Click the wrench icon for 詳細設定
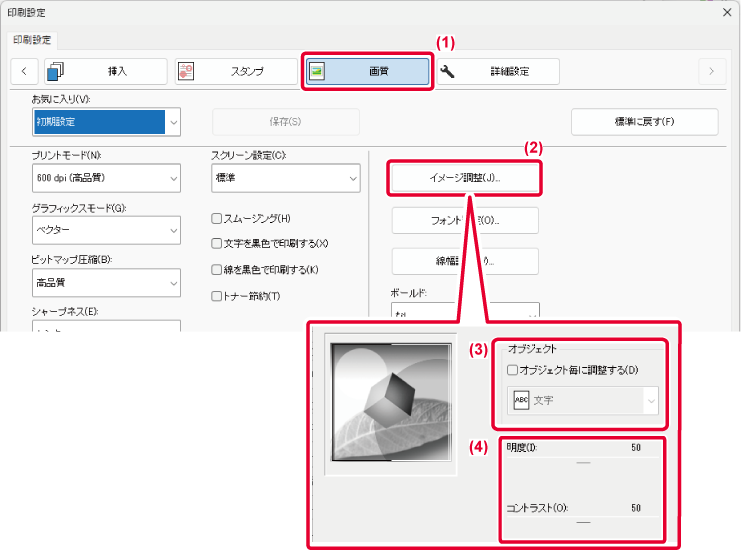The width and height of the screenshot is (741, 554). (447, 71)
